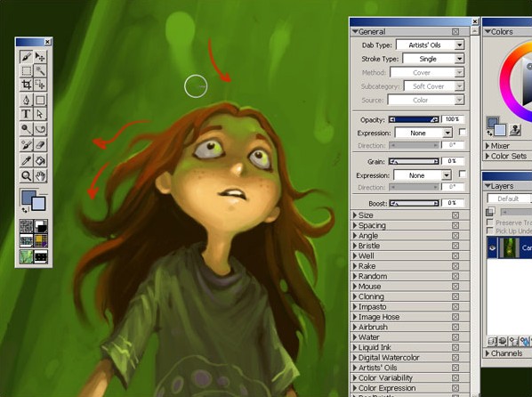532x397 pixels.
Task: Click the main foreground color swatch in toolbox
Action: [x=28, y=198]
